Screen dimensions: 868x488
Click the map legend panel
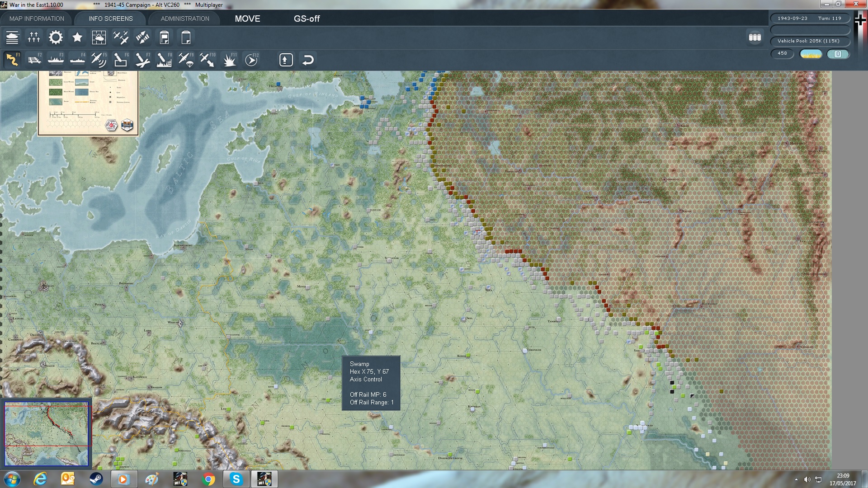pyautogui.click(x=88, y=103)
